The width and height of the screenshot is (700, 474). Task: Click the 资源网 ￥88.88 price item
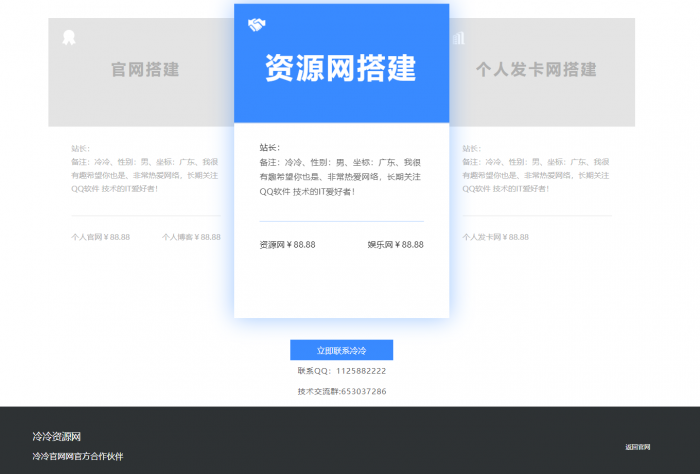coord(287,244)
